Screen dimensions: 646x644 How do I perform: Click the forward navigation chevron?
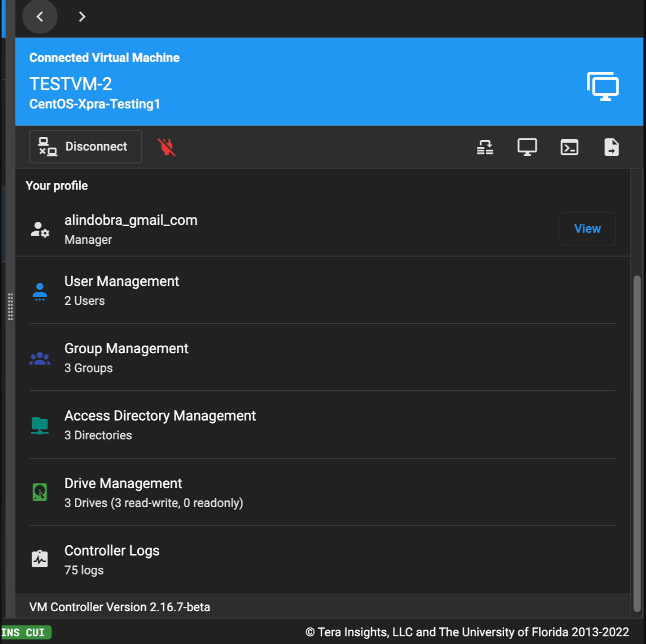click(x=82, y=17)
